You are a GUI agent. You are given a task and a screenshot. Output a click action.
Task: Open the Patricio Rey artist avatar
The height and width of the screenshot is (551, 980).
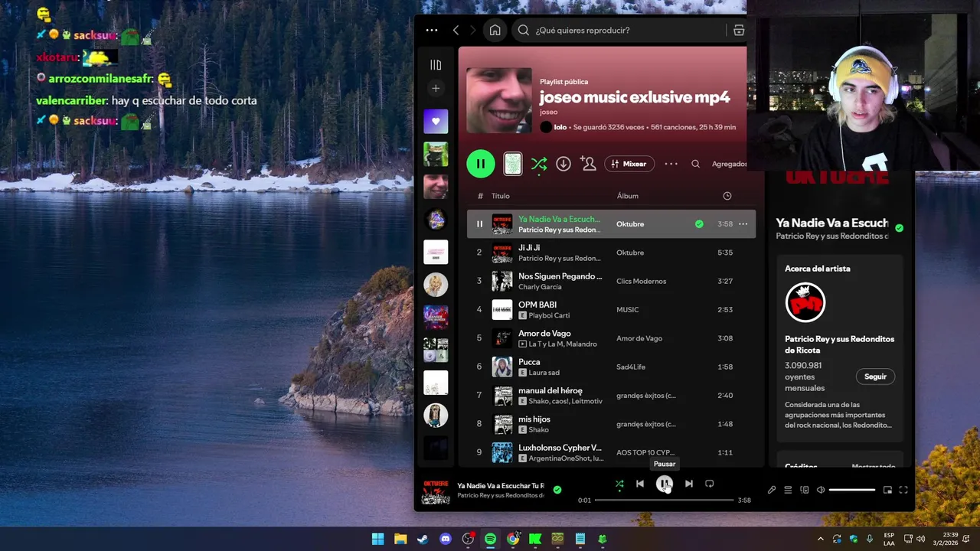(x=805, y=302)
